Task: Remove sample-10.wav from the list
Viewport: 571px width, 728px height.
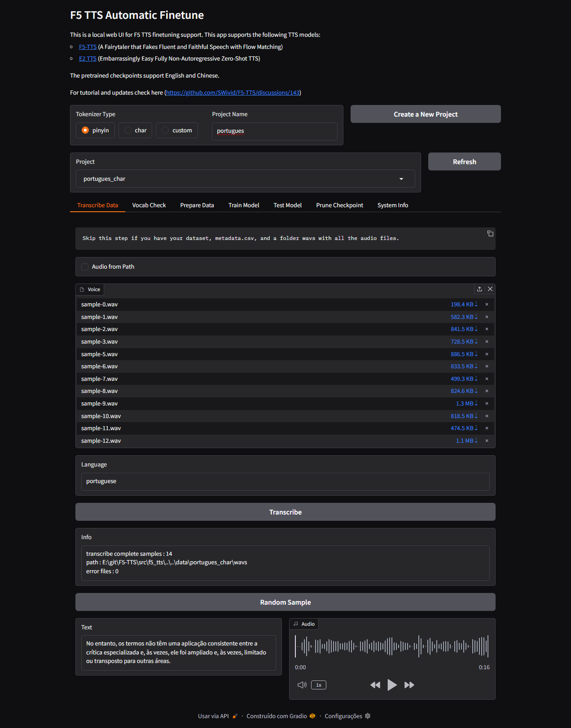Action: coord(487,416)
